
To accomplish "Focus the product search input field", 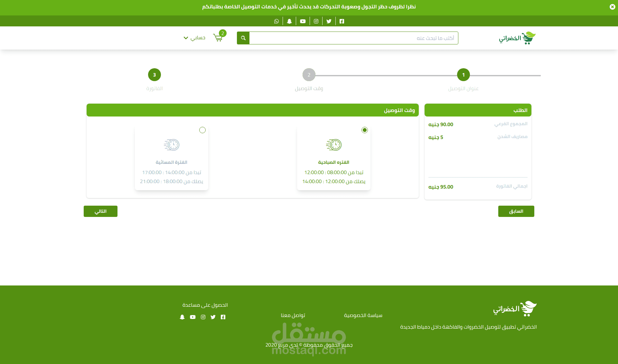I will 353,38.
